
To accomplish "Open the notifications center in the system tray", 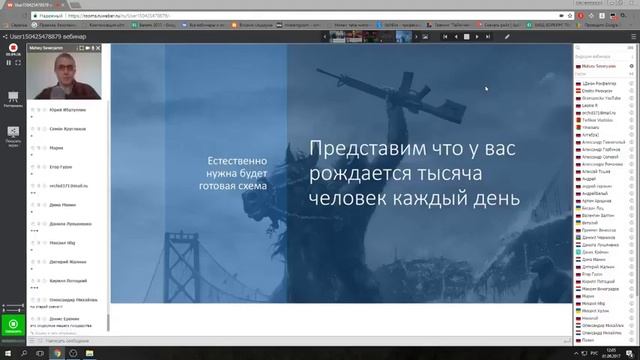I will 629,353.
